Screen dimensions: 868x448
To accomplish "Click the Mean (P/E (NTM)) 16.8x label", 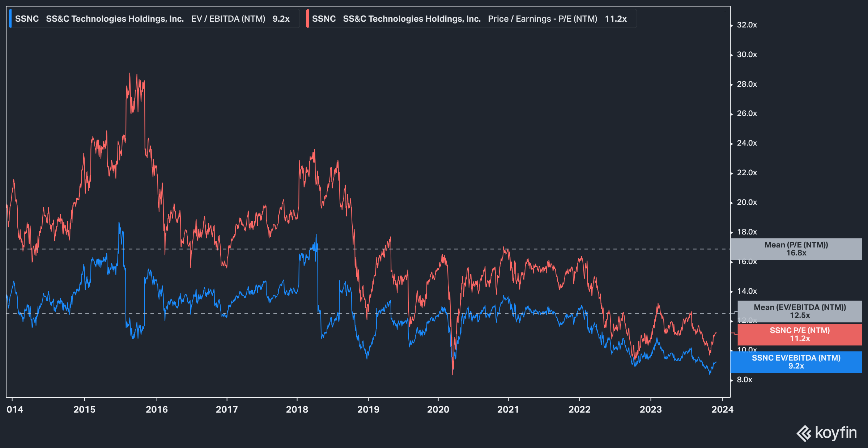I will coord(796,249).
